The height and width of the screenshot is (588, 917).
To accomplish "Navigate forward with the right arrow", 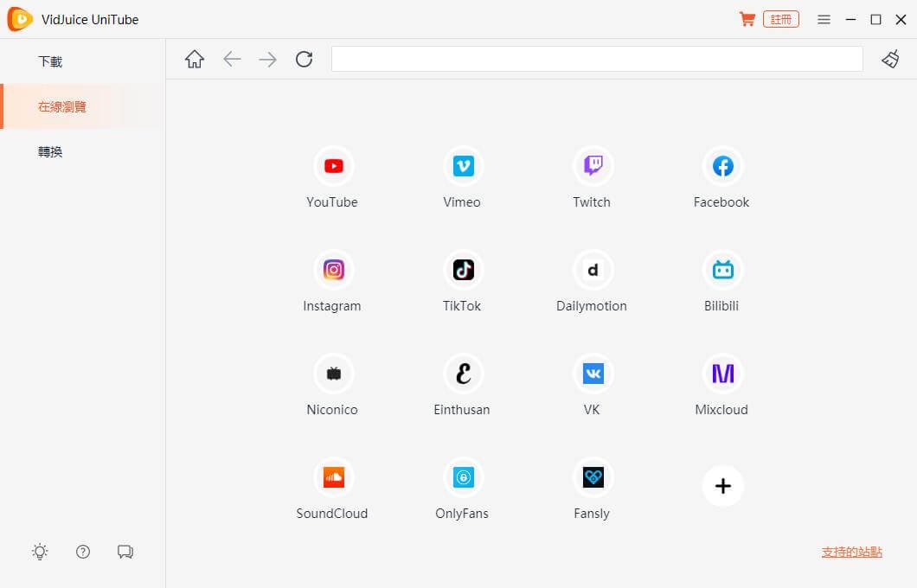I will point(267,59).
